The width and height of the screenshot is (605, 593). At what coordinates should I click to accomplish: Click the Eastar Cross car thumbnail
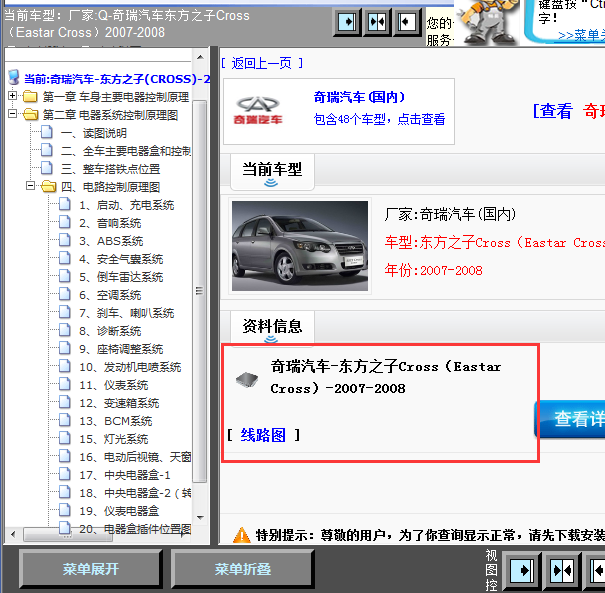(x=300, y=246)
